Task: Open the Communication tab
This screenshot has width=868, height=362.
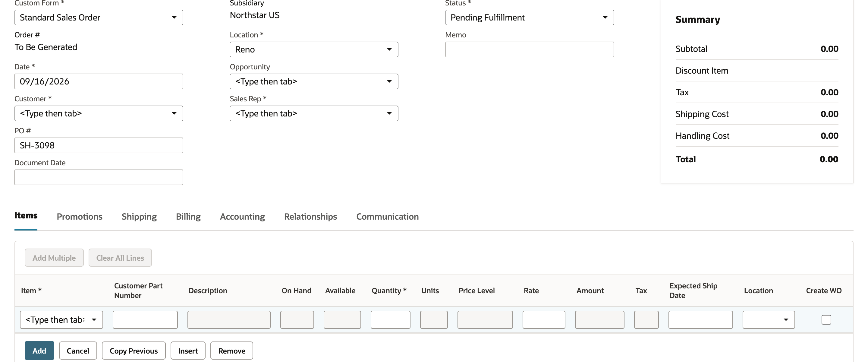Action: pos(388,217)
